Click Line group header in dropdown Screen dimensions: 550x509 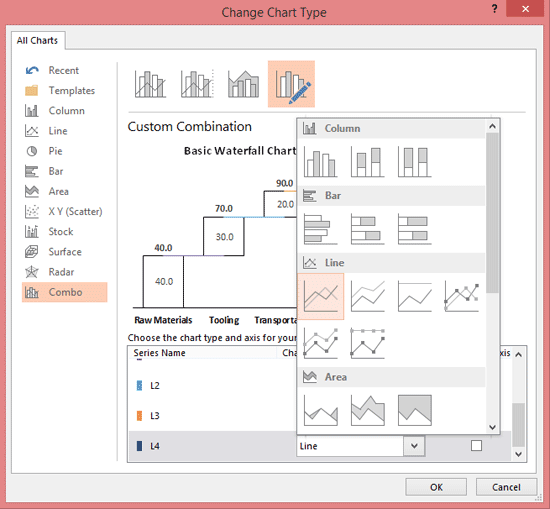pyautogui.click(x=391, y=263)
